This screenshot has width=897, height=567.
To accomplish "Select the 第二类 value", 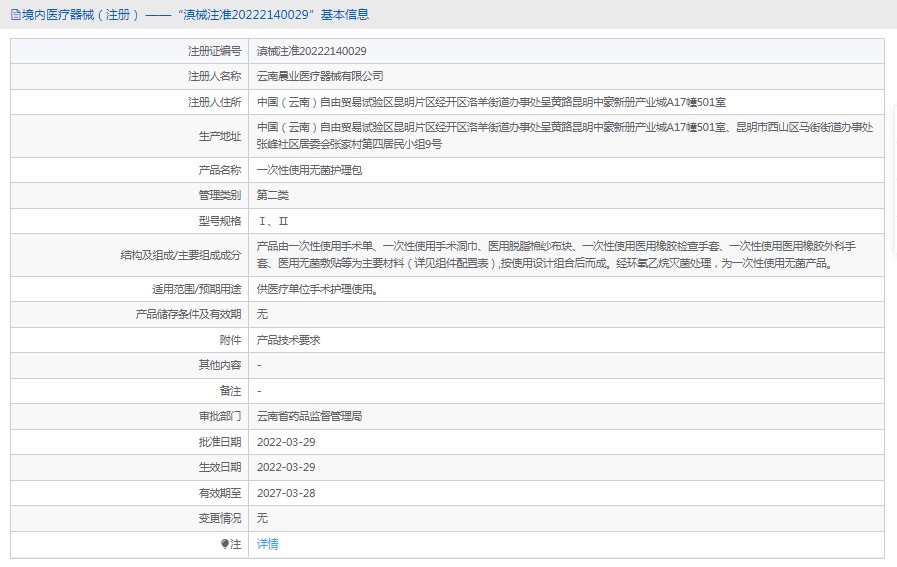I will (273, 196).
